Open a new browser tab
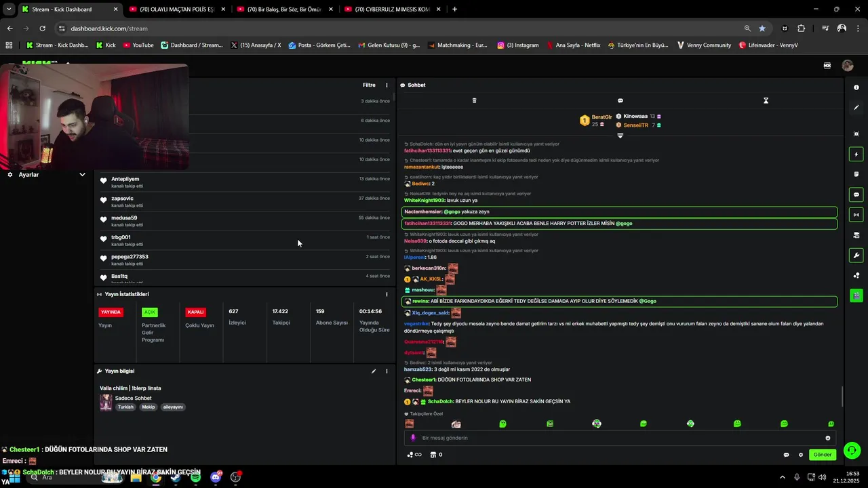Viewport: 868px width, 488px height. pos(454,9)
